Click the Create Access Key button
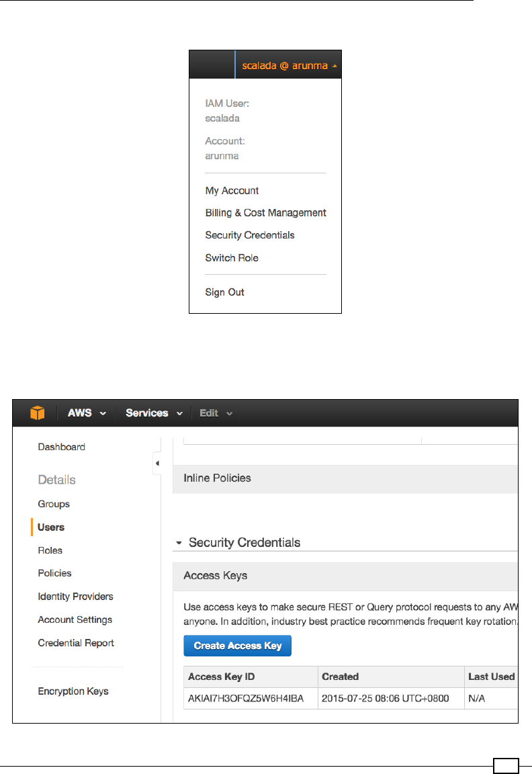Viewport: 532px width, 774px height. [x=237, y=646]
